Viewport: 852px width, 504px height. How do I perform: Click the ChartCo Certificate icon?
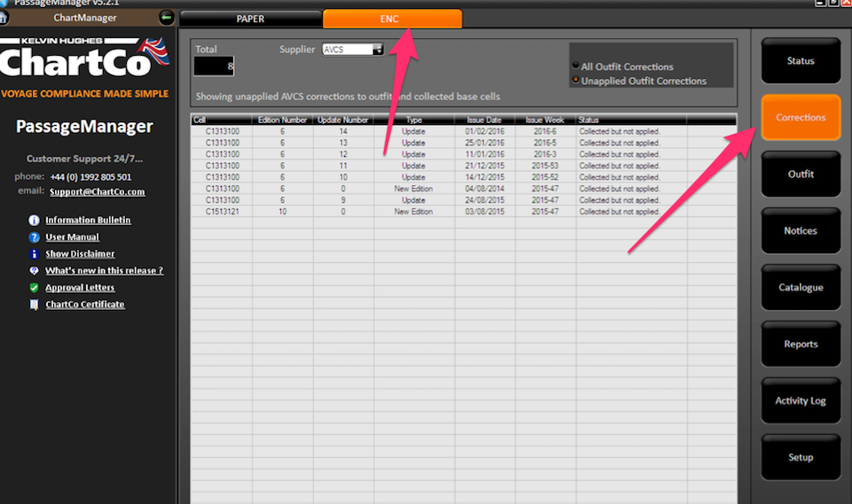[x=34, y=304]
